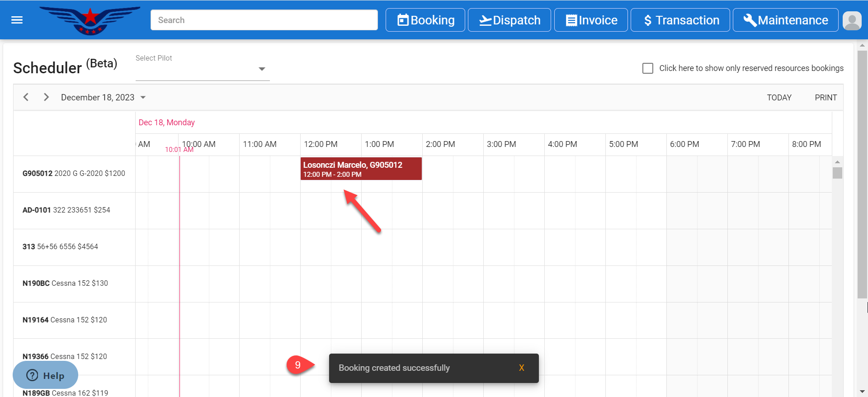Click the Search input field
This screenshot has height=397, width=868.
point(264,20)
